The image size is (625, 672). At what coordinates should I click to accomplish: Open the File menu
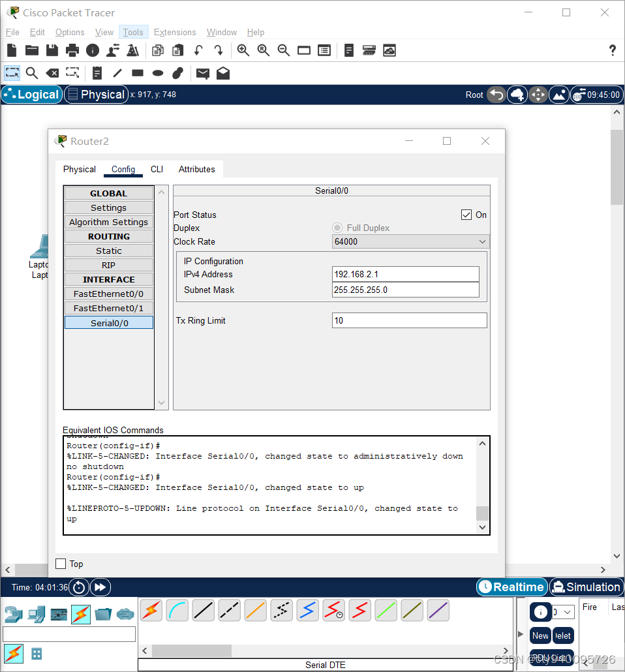point(12,32)
